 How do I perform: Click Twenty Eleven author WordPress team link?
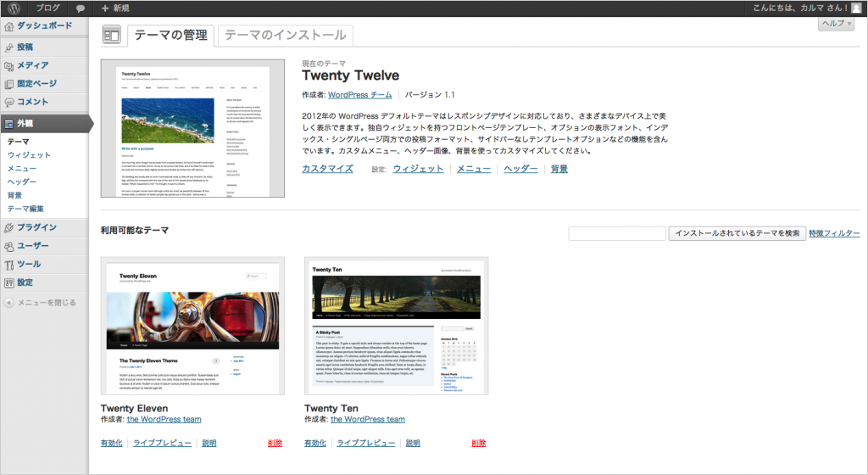click(164, 419)
